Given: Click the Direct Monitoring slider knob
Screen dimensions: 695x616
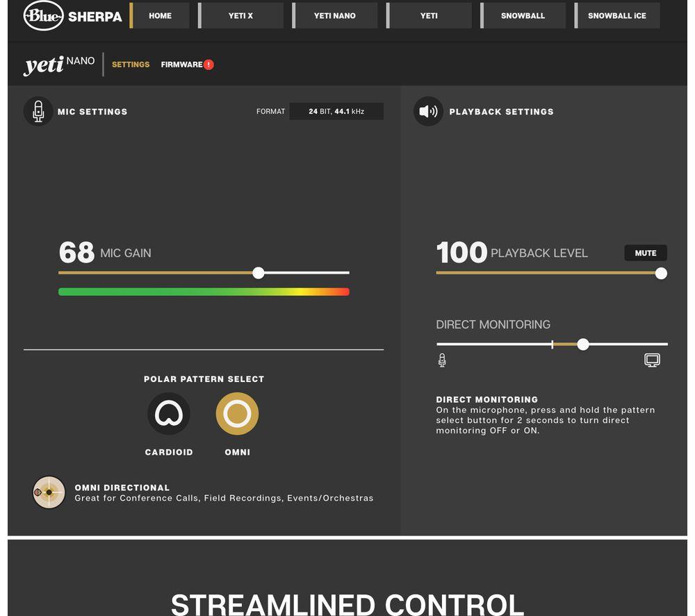Looking at the screenshot, I should pyautogui.click(x=583, y=344).
